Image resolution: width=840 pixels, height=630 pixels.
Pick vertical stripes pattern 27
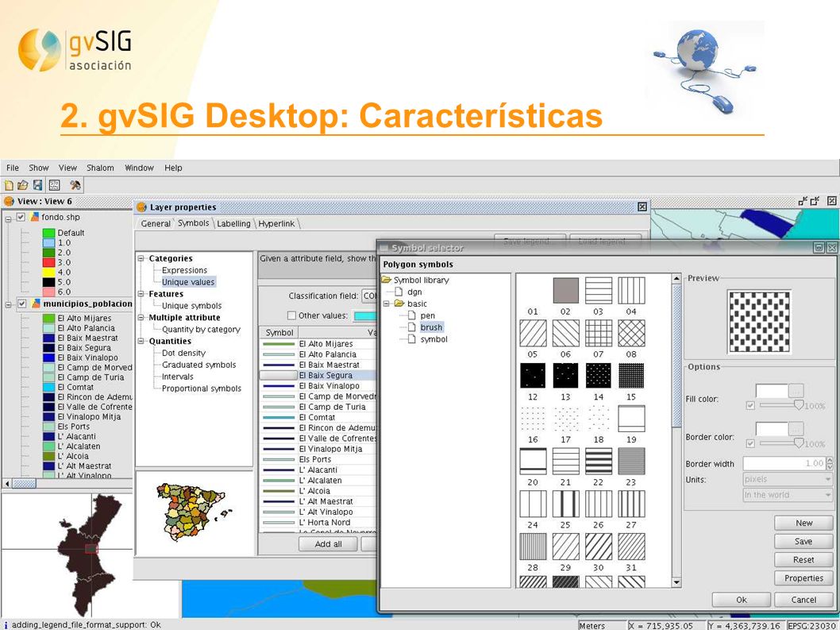pyautogui.click(x=632, y=504)
